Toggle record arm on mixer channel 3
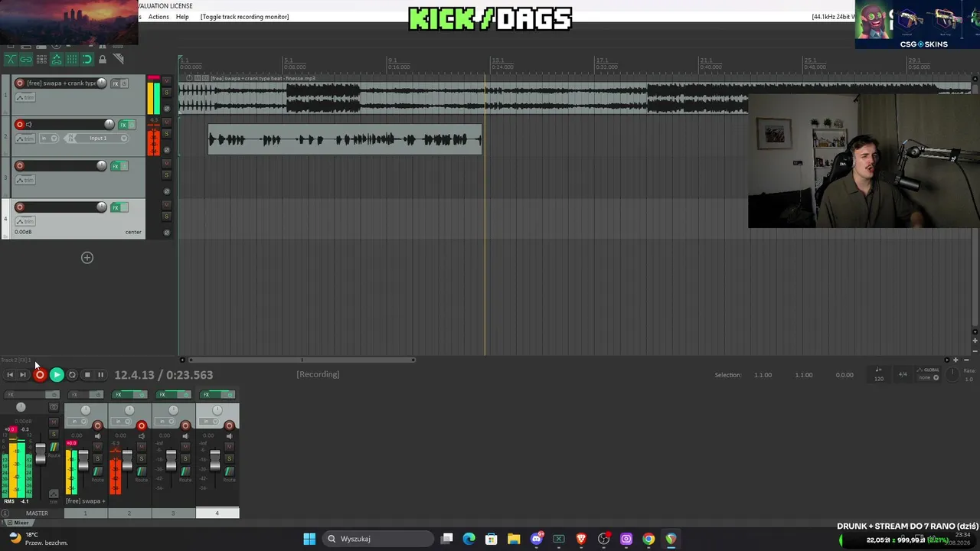Image resolution: width=980 pixels, height=551 pixels. pos(185,426)
